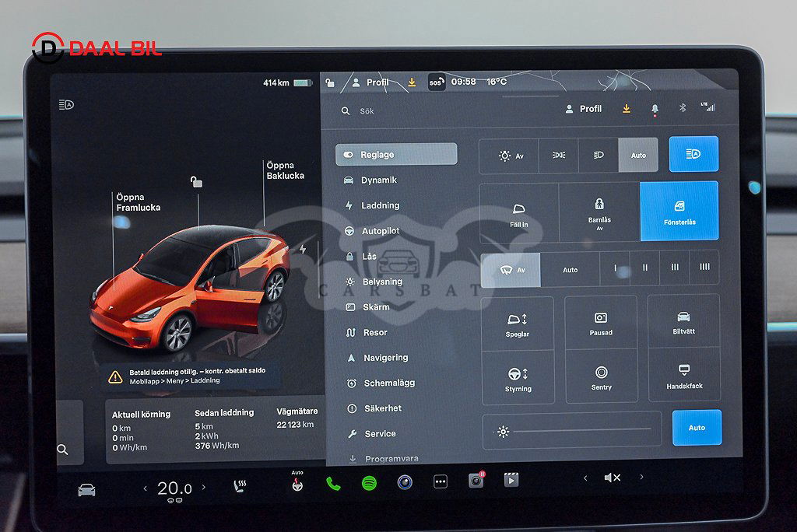Image resolution: width=797 pixels, height=532 pixels.
Task: Toggle Fönsterlås window lock
Action: click(x=679, y=212)
